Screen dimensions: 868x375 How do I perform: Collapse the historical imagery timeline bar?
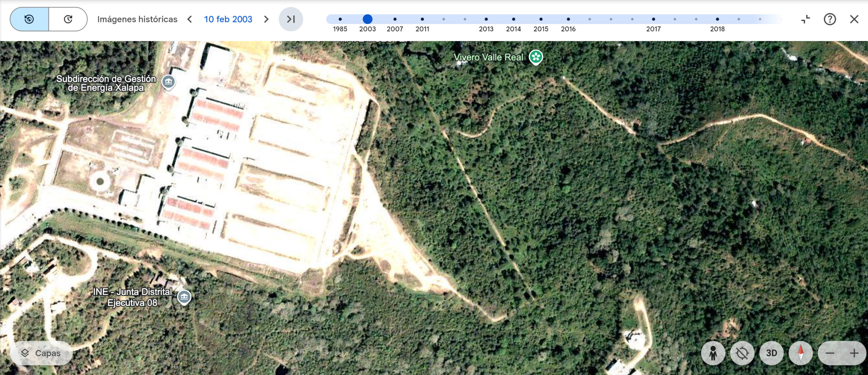(x=806, y=19)
